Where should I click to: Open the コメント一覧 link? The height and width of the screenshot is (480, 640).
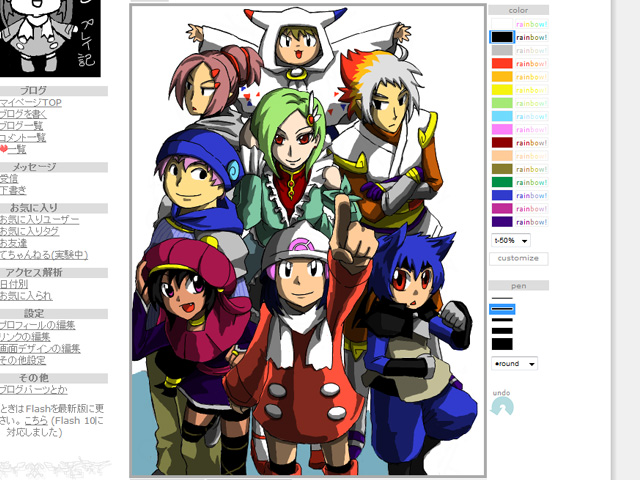point(23,138)
